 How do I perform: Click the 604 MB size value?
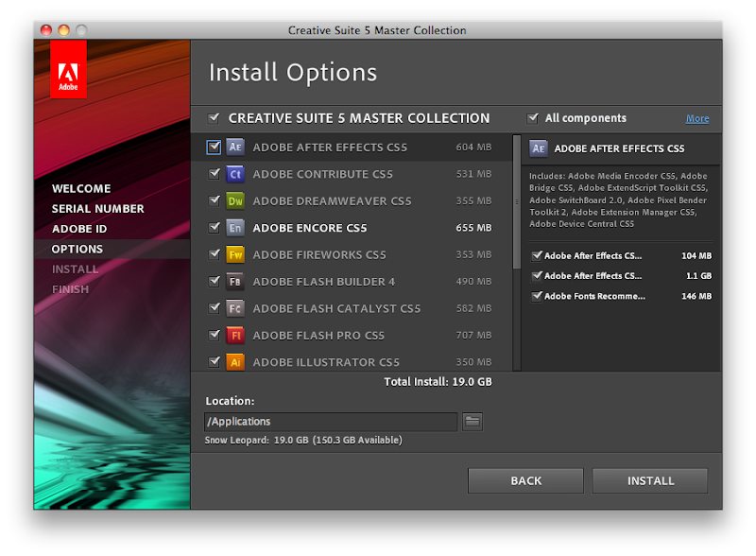tap(474, 148)
